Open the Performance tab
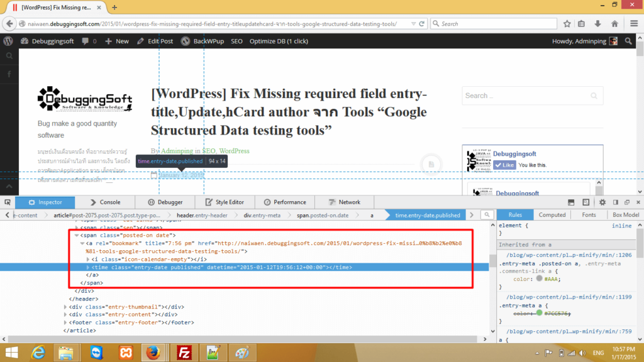The image size is (644, 362). coord(285,202)
